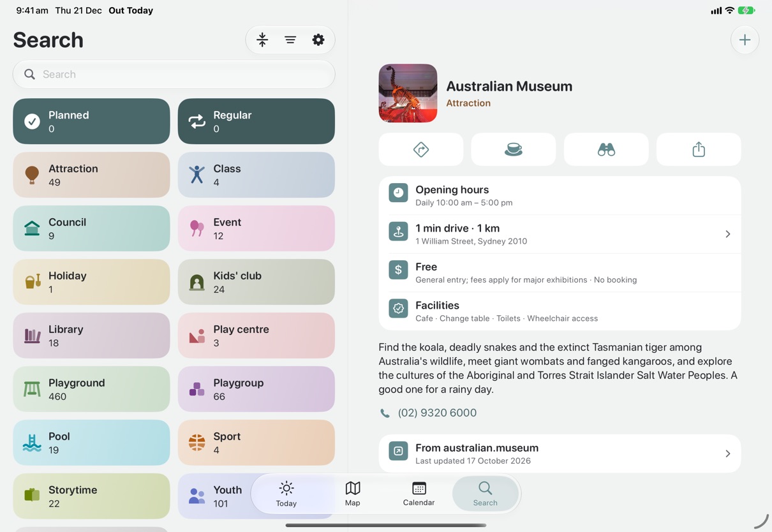
Task: Select the Holiday category
Action: coord(91,282)
